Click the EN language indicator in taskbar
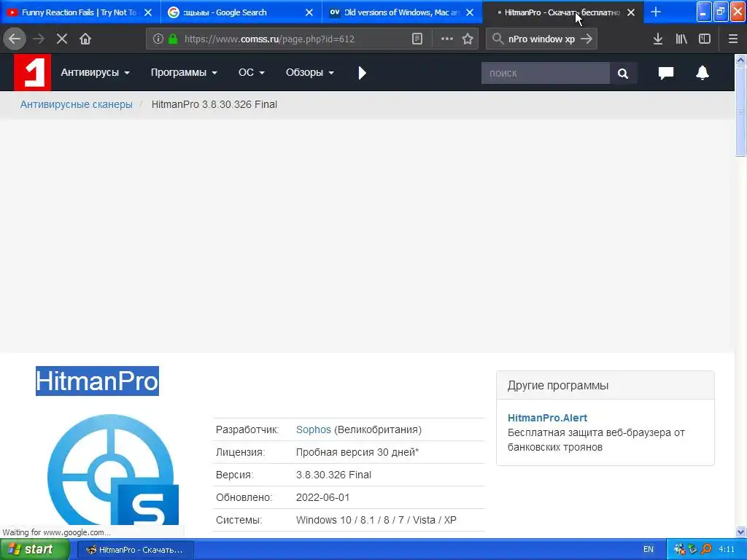This screenshot has width=747, height=560. coord(649,550)
